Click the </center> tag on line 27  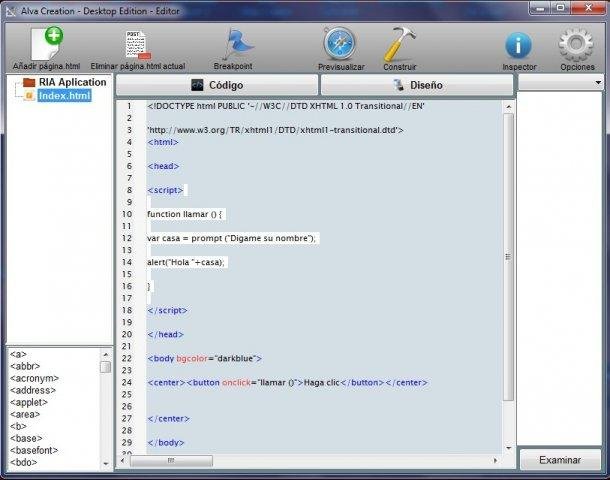[169, 419]
